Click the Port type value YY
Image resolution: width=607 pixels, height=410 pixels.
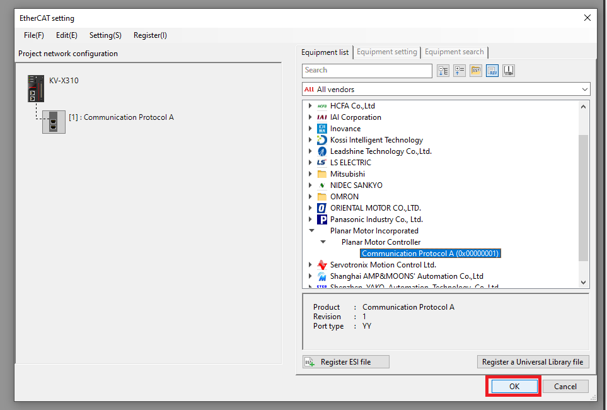click(x=367, y=326)
